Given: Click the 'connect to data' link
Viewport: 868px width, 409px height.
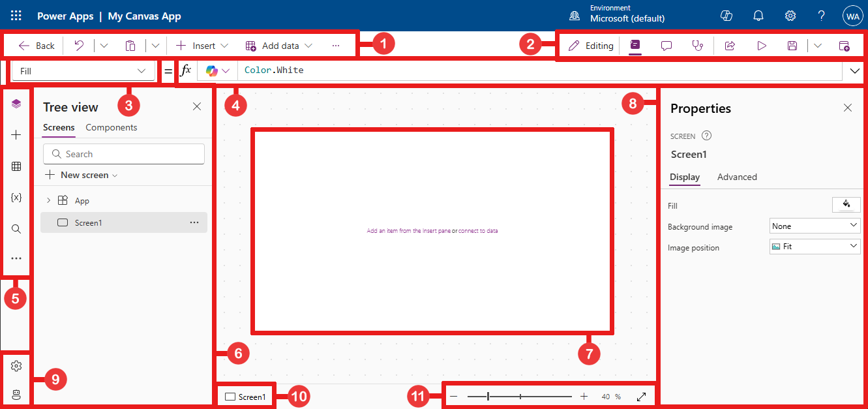Looking at the screenshot, I should tap(478, 231).
